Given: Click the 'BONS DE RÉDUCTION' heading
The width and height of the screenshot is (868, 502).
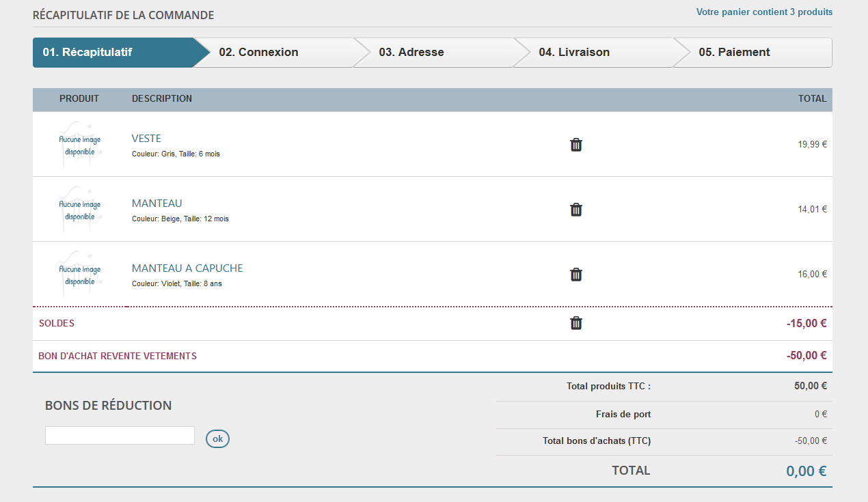Looking at the screenshot, I should coord(109,405).
